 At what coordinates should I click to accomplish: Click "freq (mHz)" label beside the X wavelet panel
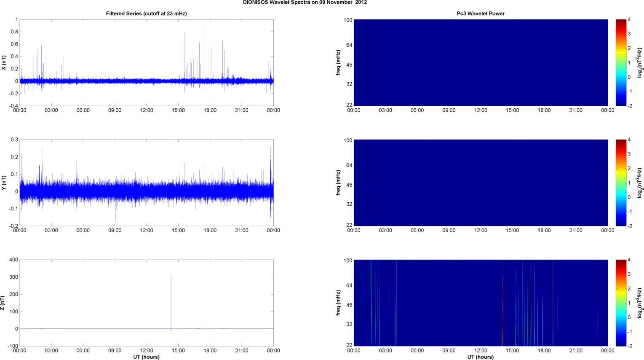[x=338, y=63]
